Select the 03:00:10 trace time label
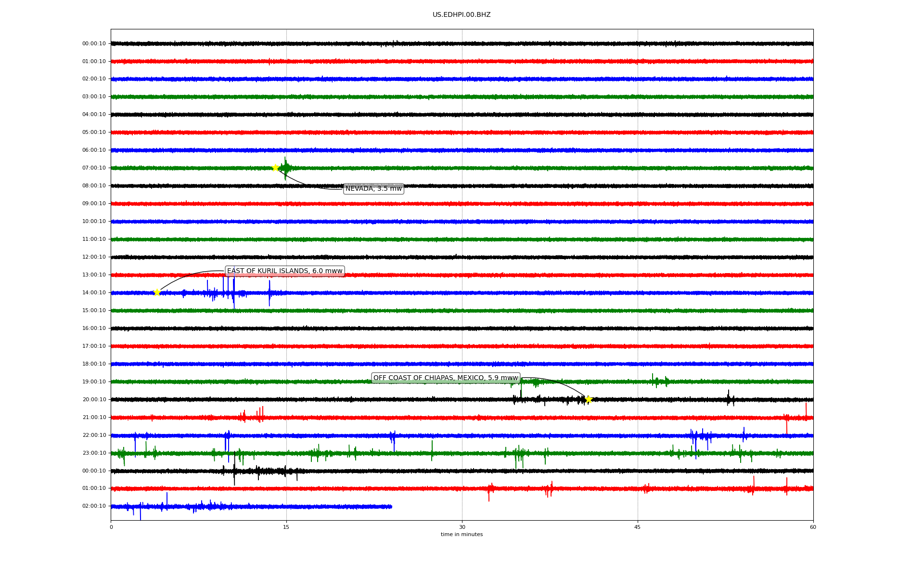 pos(94,97)
